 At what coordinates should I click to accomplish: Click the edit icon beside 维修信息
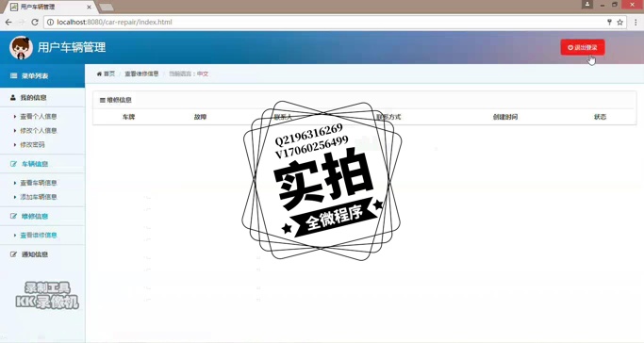coord(13,216)
